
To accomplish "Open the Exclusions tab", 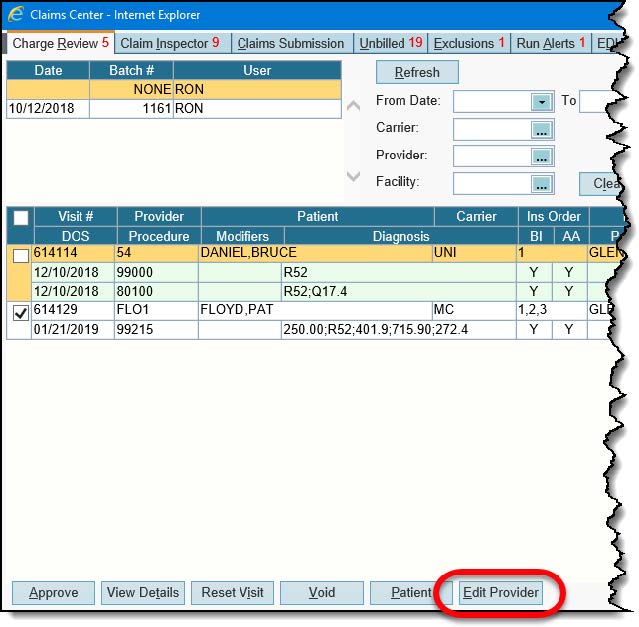I will point(469,43).
